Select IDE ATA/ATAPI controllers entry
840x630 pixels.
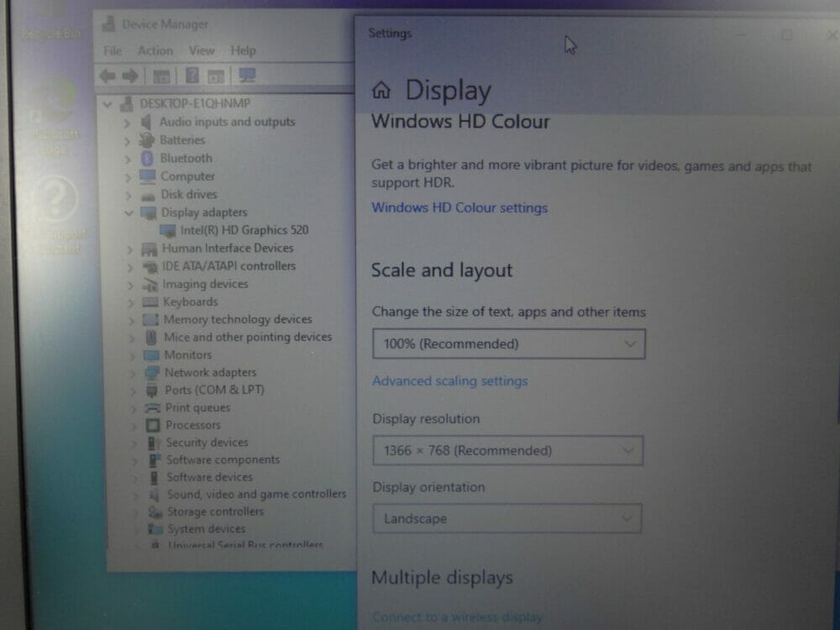coord(228,266)
